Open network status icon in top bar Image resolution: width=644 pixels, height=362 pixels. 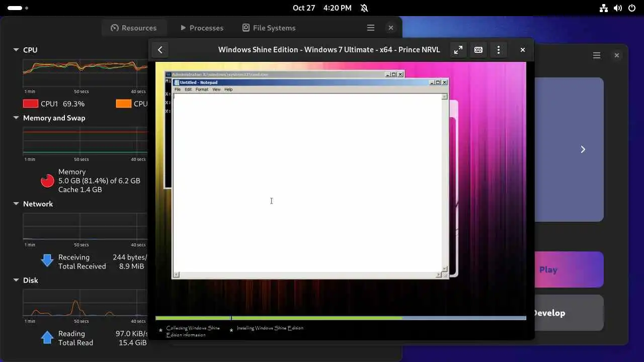pos(604,8)
